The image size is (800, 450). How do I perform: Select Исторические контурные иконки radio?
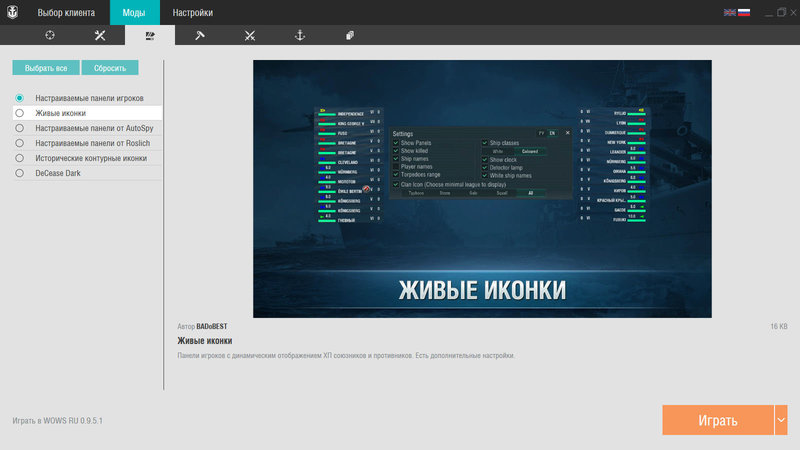click(19, 158)
